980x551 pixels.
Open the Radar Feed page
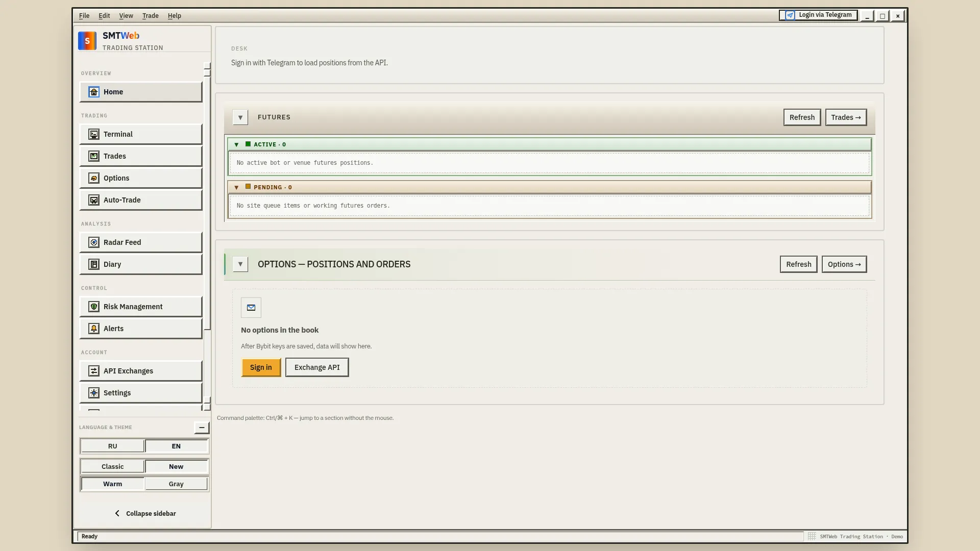141,242
